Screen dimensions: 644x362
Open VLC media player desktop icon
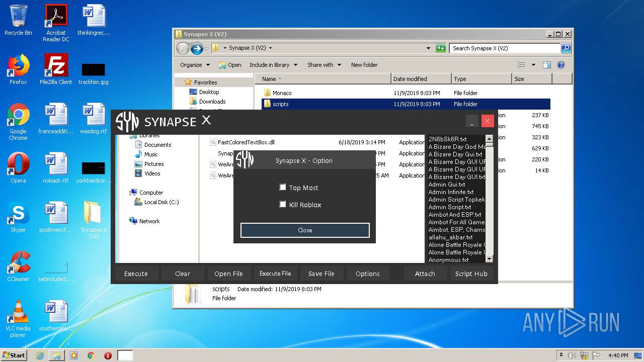[x=18, y=318]
